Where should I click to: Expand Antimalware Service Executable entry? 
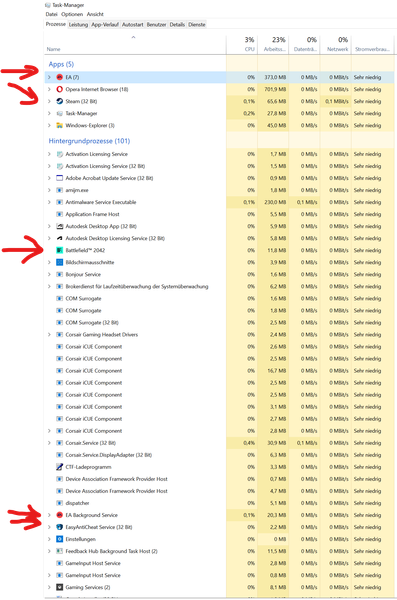tap(49, 202)
